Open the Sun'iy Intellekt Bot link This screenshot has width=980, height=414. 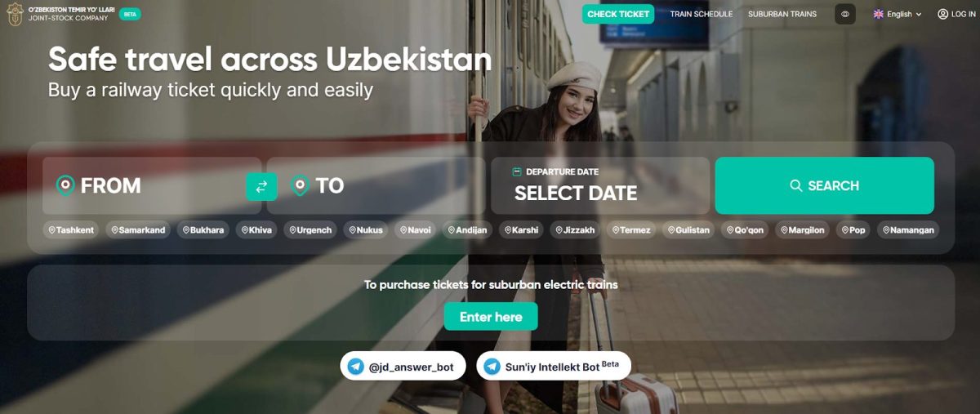(x=554, y=367)
